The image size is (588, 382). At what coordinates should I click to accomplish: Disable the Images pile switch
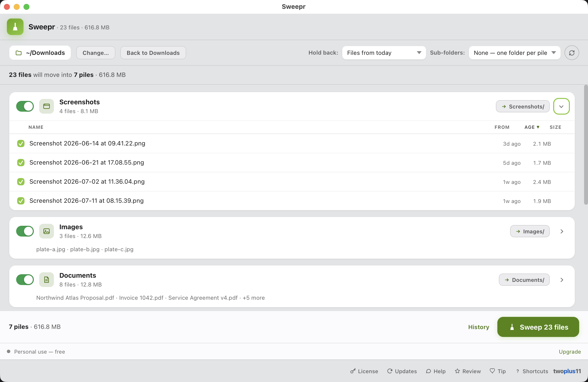click(x=25, y=231)
